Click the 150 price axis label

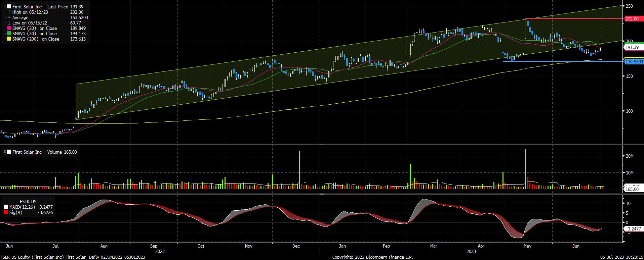point(630,76)
